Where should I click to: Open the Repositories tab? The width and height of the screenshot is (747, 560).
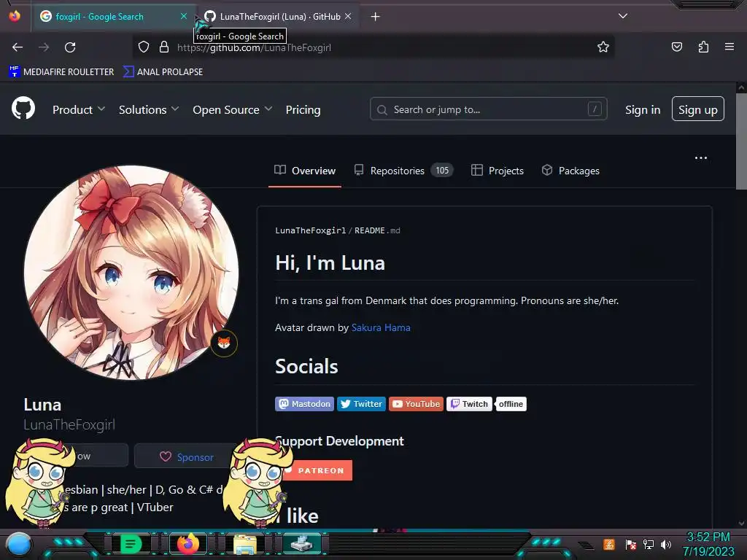point(403,171)
